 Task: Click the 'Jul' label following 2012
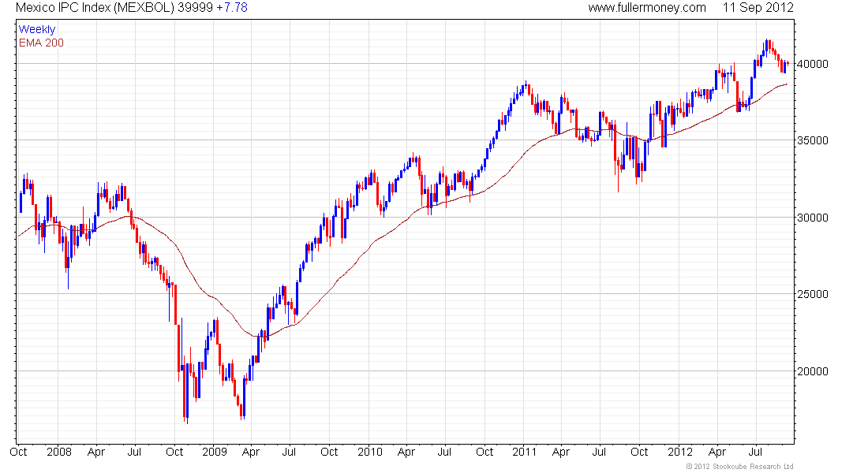[x=757, y=452]
